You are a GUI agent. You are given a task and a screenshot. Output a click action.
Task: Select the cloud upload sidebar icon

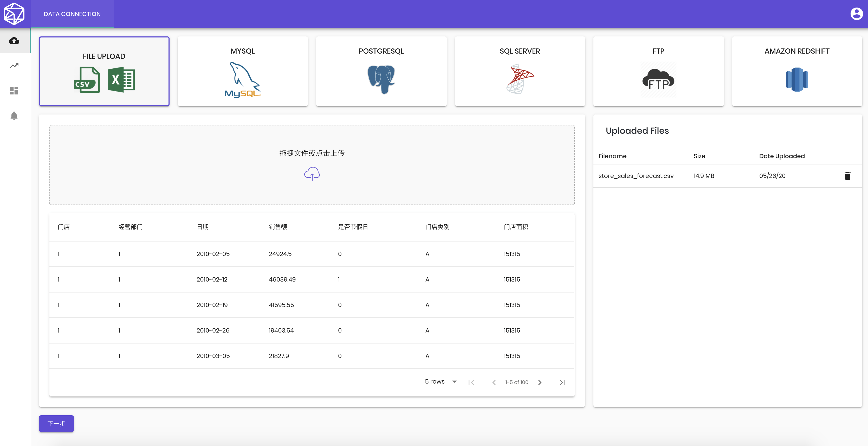(14, 41)
